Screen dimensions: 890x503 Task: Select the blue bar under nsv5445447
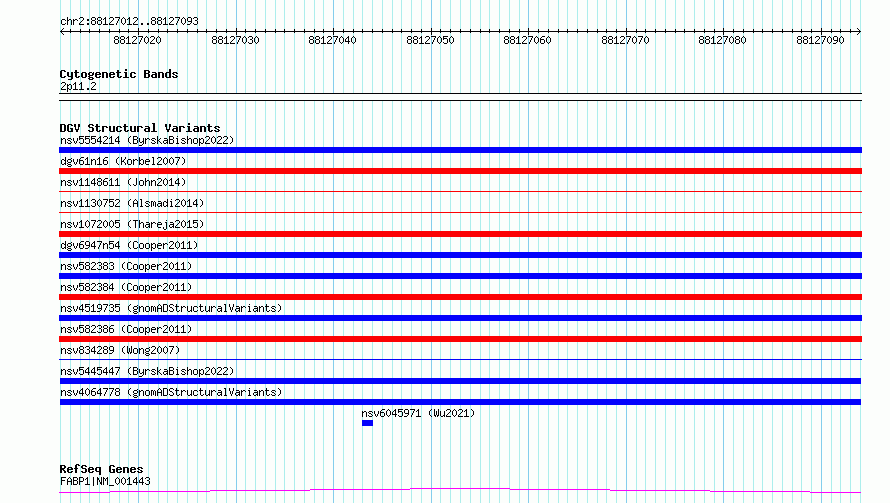(x=460, y=381)
